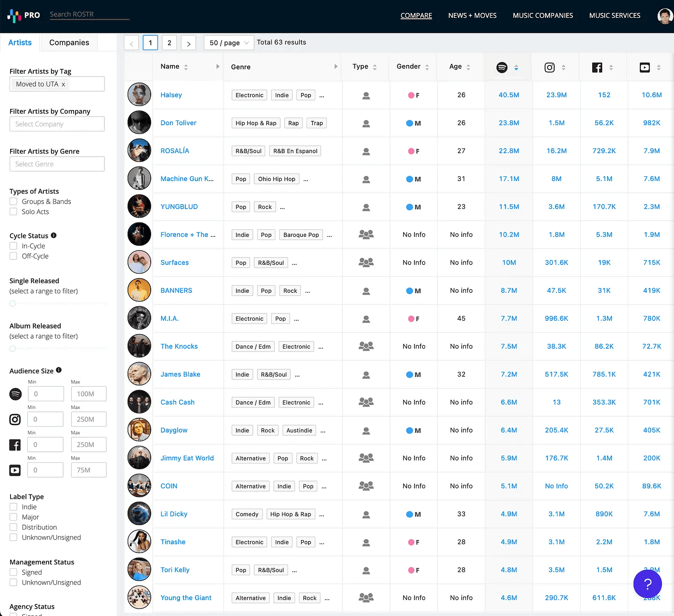
Task: Click the Spotify Max audience field
Action: pos(89,394)
